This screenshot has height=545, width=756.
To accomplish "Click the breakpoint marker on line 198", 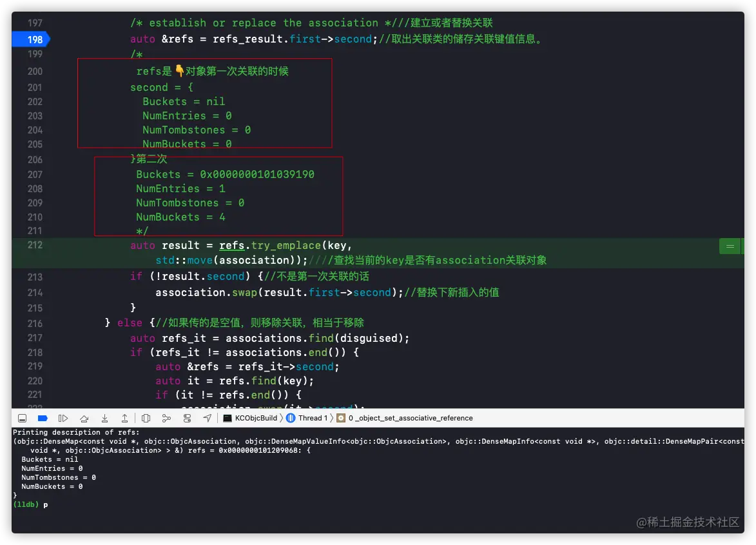I will click(31, 39).
